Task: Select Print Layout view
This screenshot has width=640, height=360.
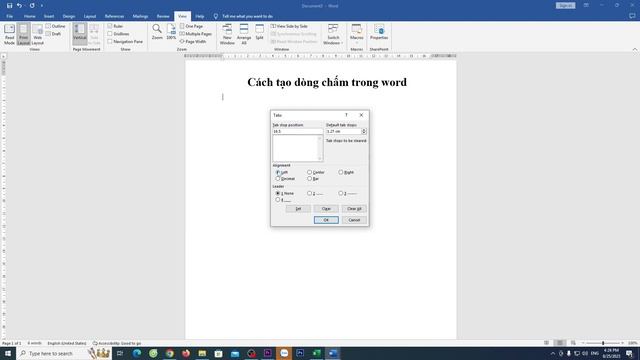Action: tap(24, 34)
